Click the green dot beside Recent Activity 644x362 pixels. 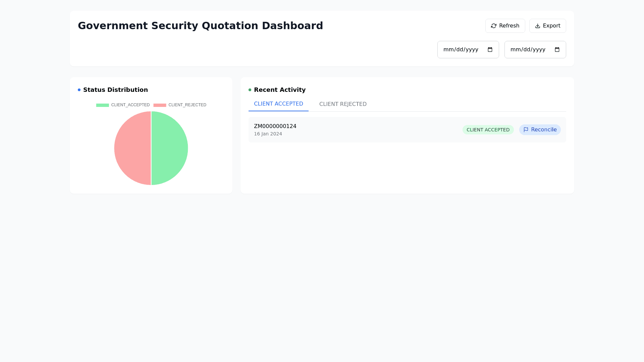[250, 90]
